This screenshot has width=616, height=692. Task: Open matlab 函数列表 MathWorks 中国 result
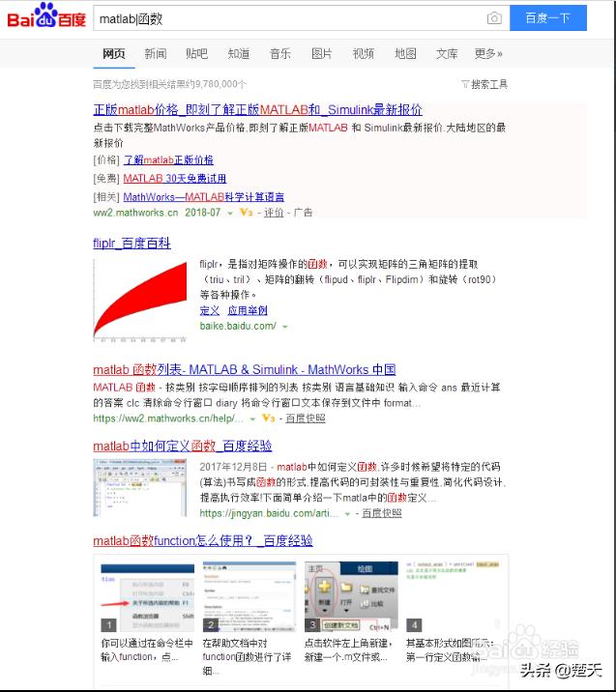tap(245, 369)
